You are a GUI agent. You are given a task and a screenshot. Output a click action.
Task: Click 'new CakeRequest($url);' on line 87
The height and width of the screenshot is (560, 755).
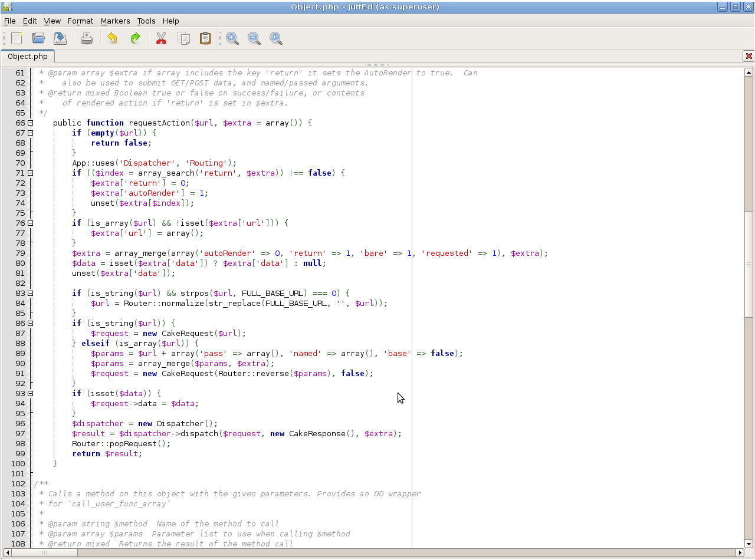(x=195, y=333)
